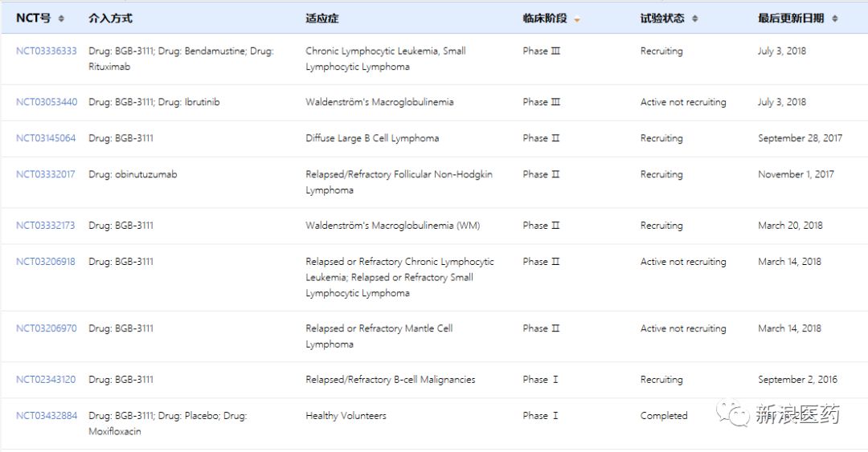The height and width of the screenshot is (452, 868).
Task: Open trial NCT03145064 link
Action: click(45, 138)
